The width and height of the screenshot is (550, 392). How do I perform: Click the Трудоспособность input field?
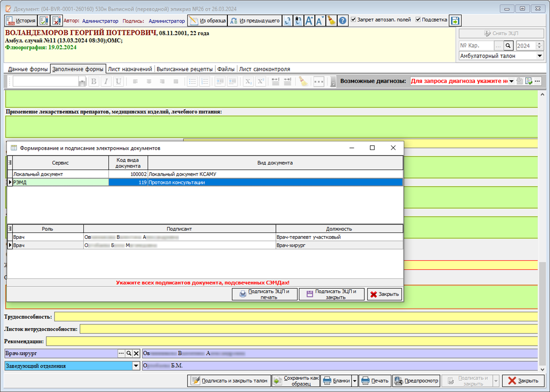(296, 316)
